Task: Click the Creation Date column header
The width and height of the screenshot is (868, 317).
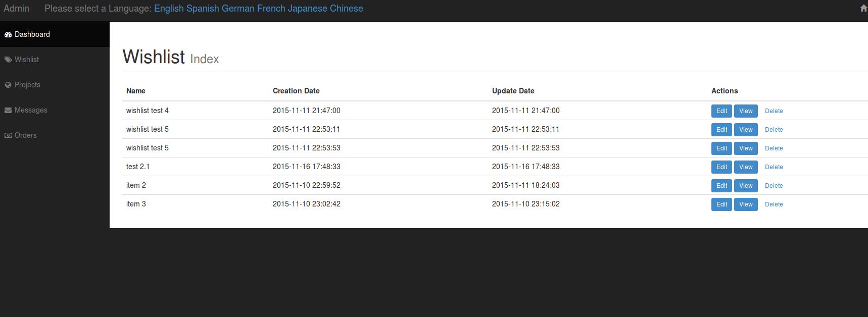Action: [296, 91]
